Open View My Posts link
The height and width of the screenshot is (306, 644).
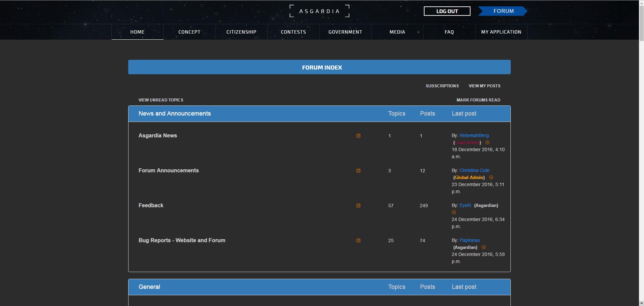pos(484,86)
